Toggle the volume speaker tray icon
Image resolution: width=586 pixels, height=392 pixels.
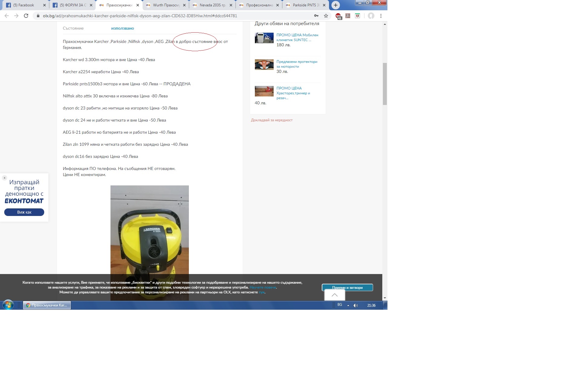(x=356, y=305)
